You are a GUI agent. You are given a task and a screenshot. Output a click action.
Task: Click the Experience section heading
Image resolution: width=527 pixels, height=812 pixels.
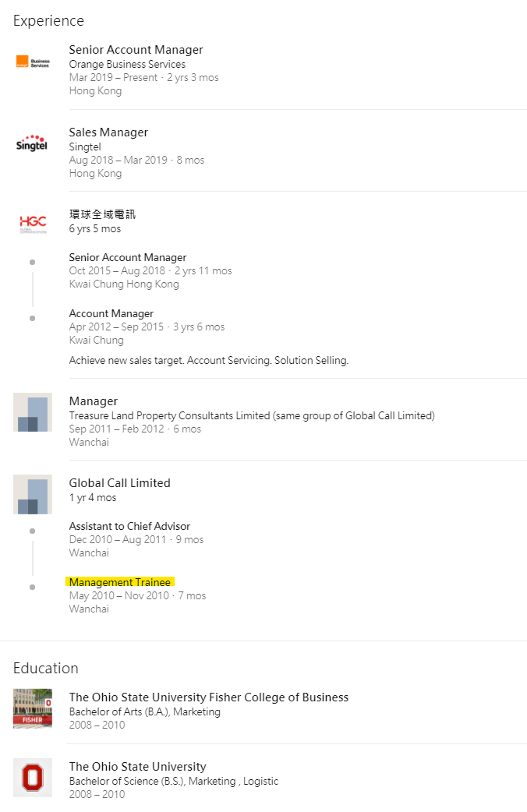pyautogui.click(x=48, y=21)
